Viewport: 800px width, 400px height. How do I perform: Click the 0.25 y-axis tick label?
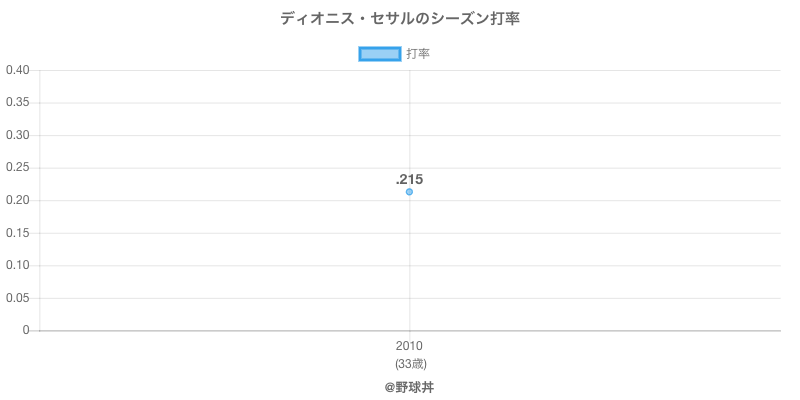coord(17,168)
